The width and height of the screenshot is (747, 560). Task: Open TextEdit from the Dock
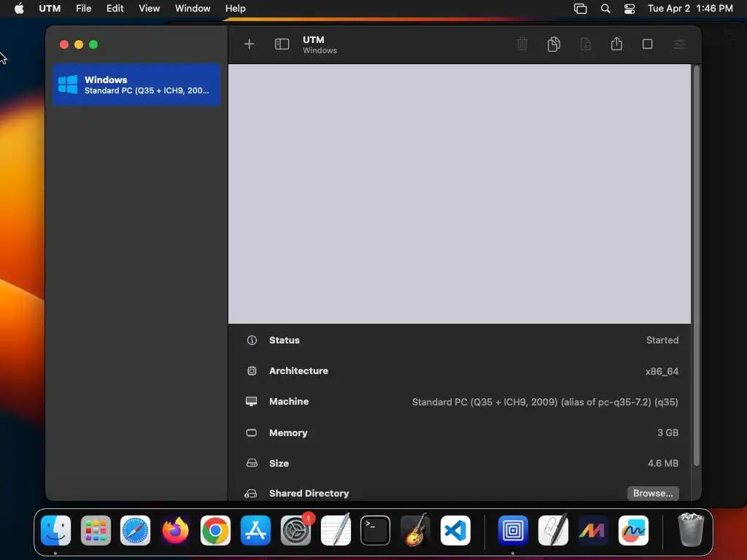click(x=336, y=530)
